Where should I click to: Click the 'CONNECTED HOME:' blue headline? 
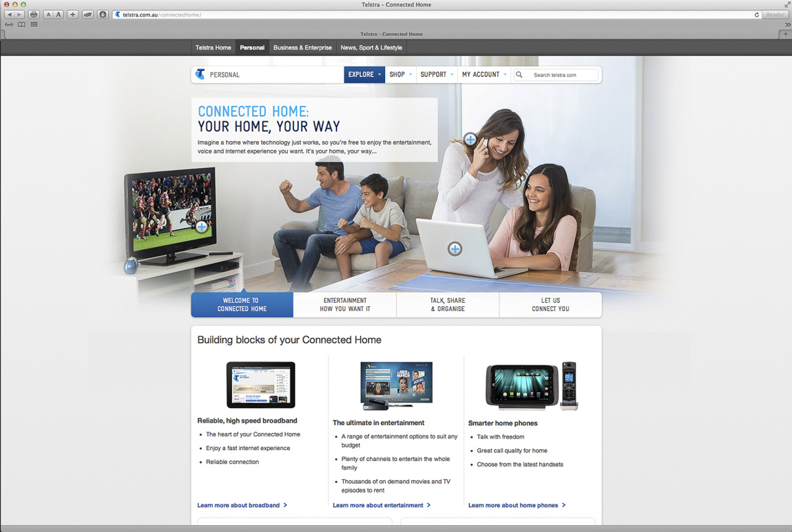point(253,111)
